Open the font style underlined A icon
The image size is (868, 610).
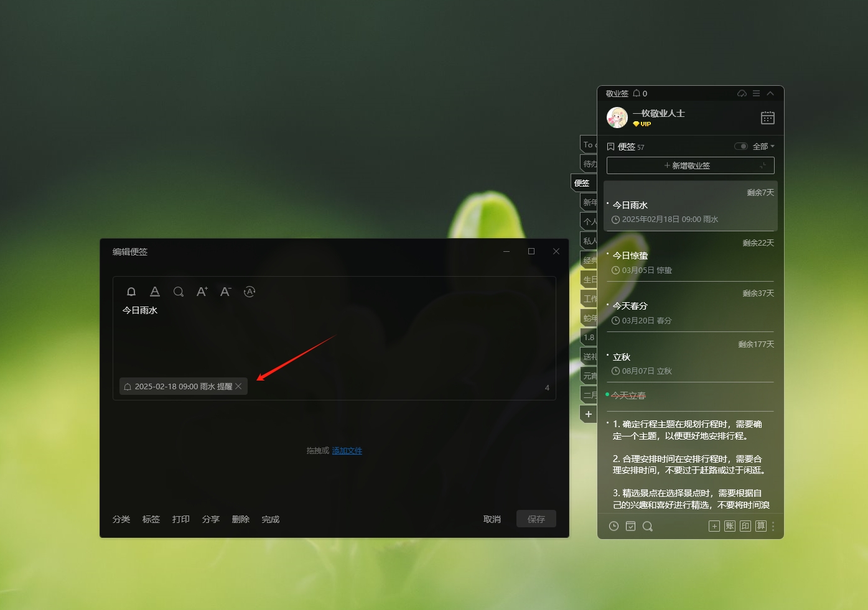(155, 292)
